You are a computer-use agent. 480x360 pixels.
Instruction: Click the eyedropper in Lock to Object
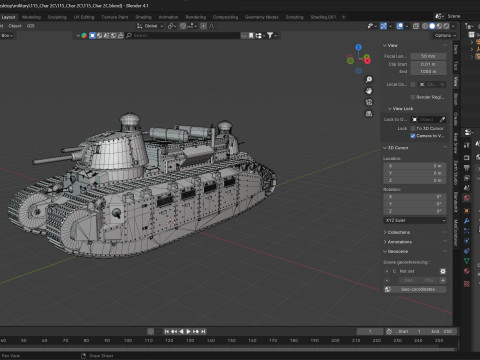click(442, 119)
